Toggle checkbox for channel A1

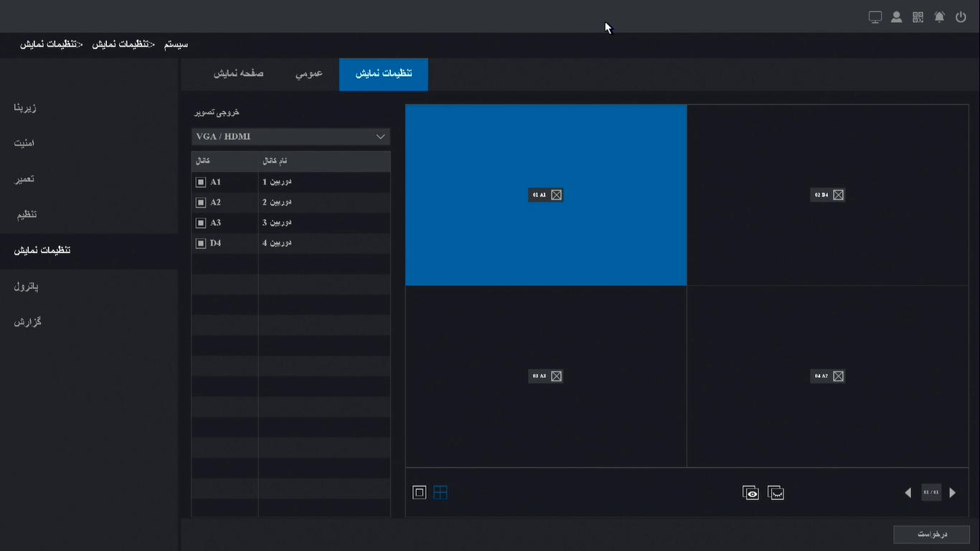(201, 182)
